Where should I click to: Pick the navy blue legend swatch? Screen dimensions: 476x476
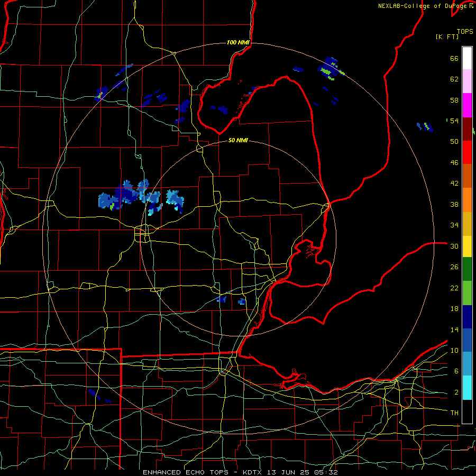(467, 317)
